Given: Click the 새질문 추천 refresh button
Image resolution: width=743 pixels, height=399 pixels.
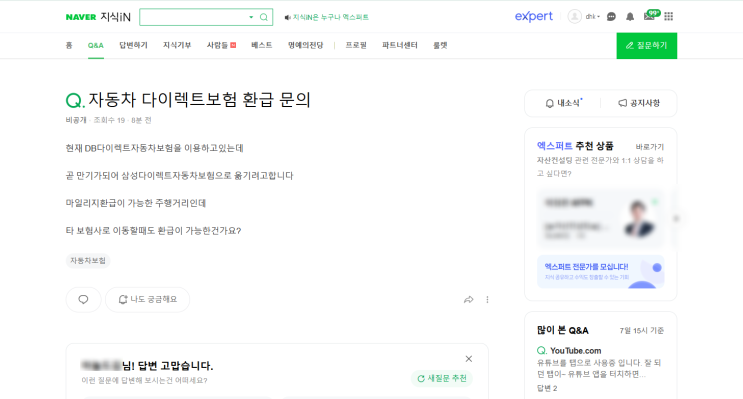Looking at the screenshot, I should pyautogui.click(x=442, y=378).
